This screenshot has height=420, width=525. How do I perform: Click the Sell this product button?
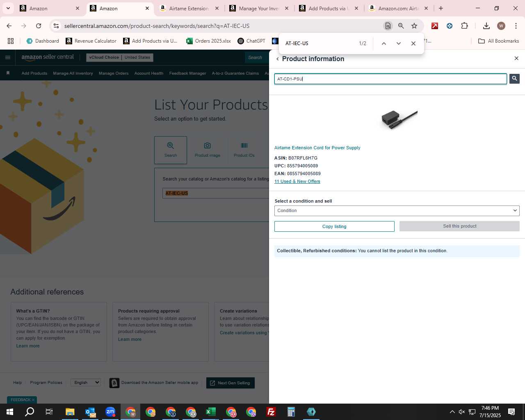459,226
